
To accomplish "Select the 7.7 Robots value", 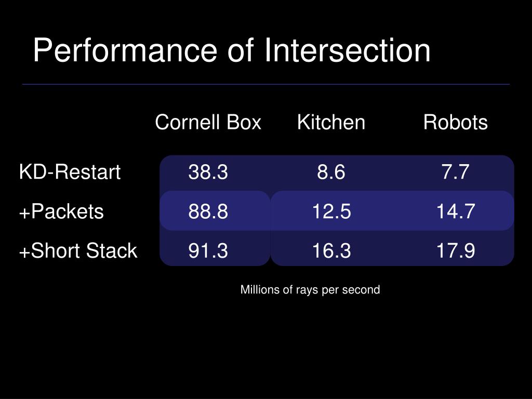I will [x=455, y=171].
